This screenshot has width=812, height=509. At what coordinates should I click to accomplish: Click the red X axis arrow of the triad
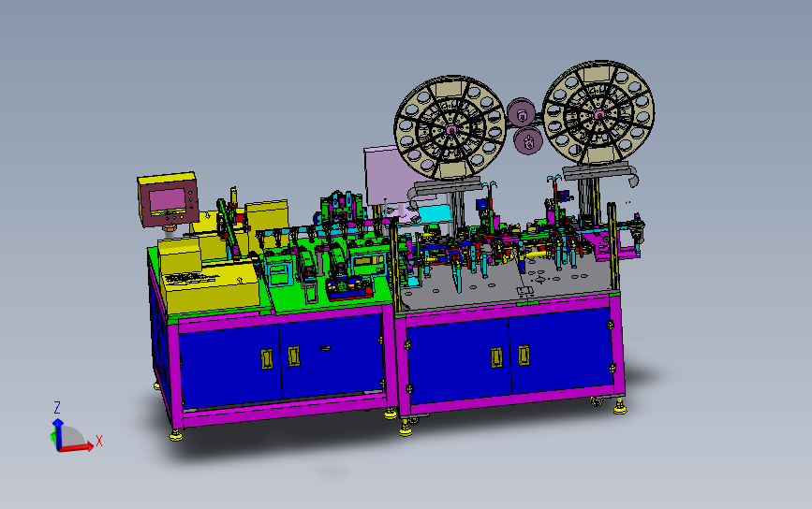tap(78, 447)
